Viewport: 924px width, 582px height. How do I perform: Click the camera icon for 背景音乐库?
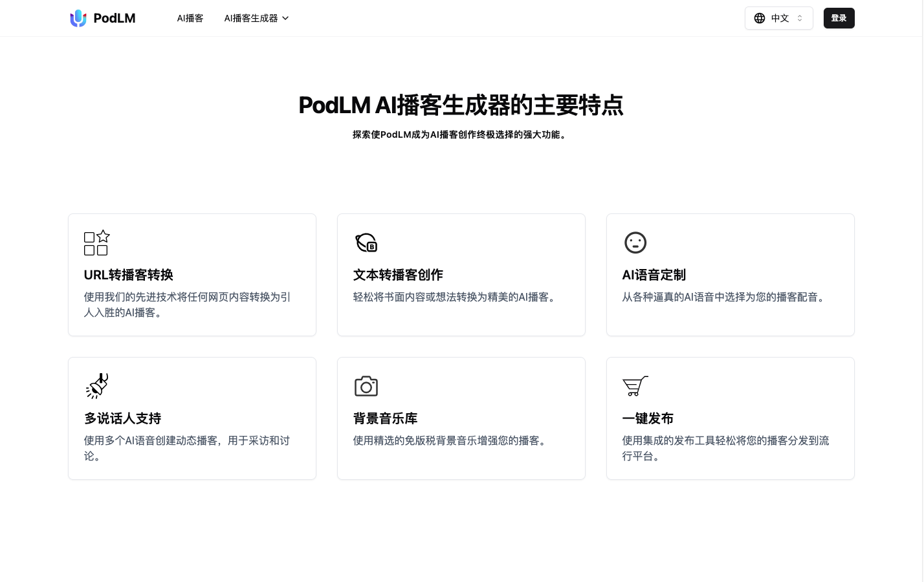coord(366,386)
